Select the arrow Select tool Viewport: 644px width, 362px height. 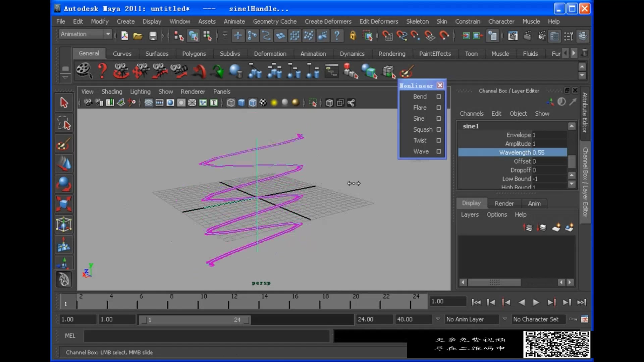pos(64,103)
